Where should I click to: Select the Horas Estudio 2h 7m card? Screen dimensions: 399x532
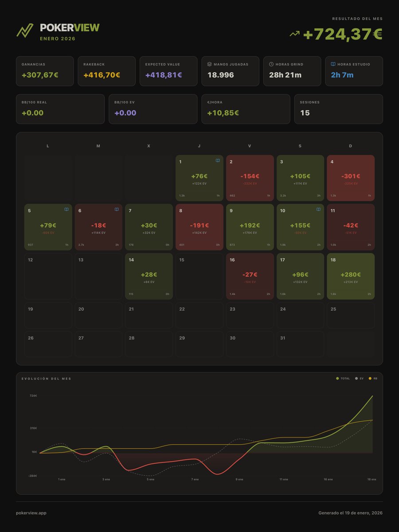354,71
